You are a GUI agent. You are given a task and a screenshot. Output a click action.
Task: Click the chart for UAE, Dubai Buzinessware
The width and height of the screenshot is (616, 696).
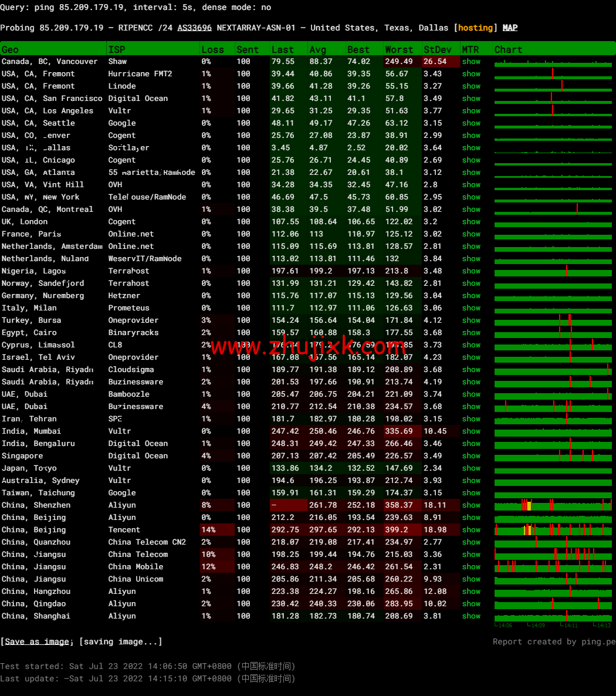point(553,407)
